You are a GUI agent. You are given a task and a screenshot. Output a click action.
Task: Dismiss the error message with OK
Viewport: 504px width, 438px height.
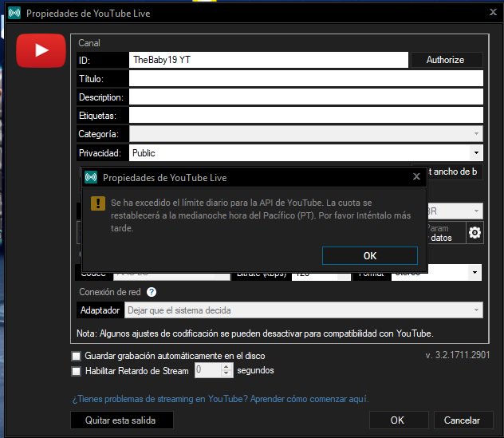tap(370, 255)
